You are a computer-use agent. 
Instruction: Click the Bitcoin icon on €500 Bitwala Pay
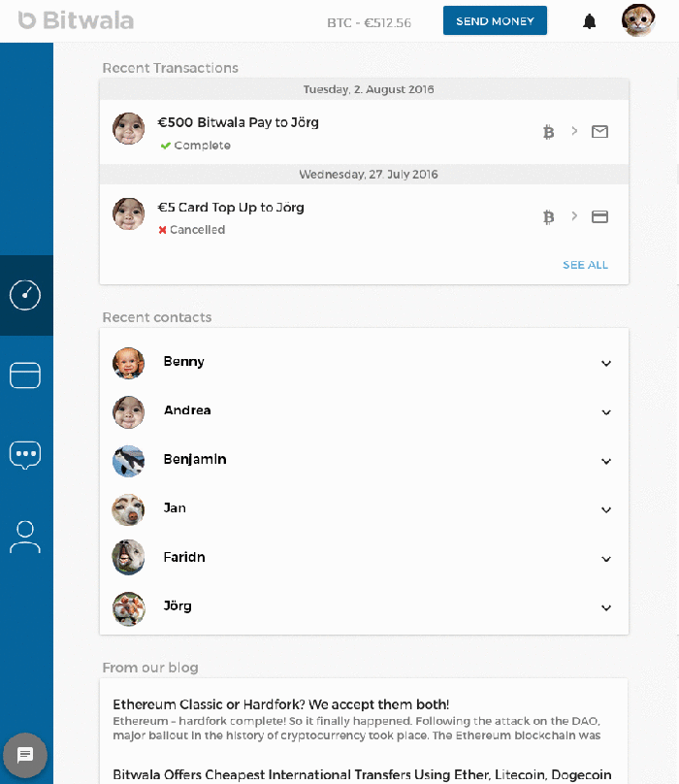(548, 132)
